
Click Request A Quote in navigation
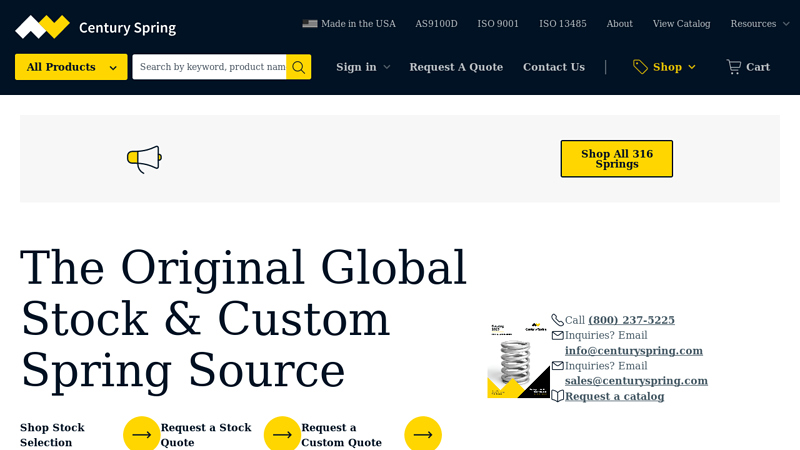tap(456, 67)
